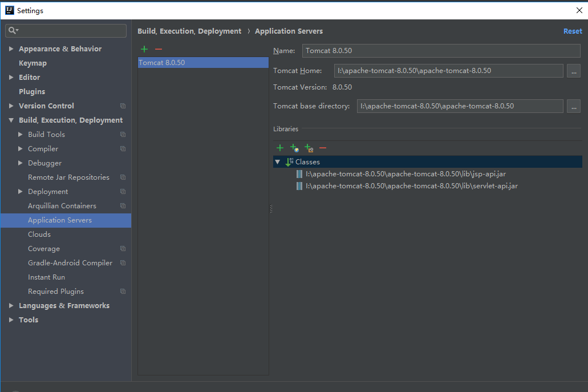588x392 pixels.
Task: Open Plugins settings
Action: (32, 91)
